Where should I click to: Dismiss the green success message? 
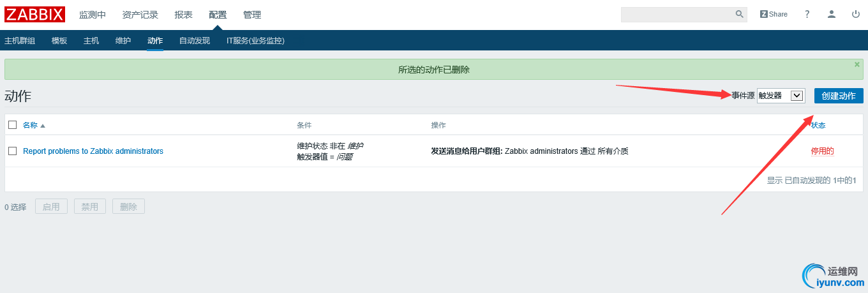pos(857,64)
